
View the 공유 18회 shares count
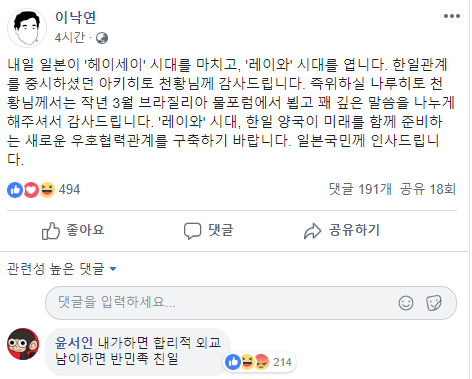428,189
